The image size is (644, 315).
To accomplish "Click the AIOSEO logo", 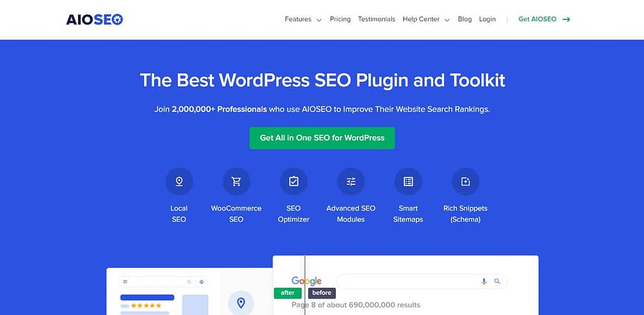I will point(94,19).
